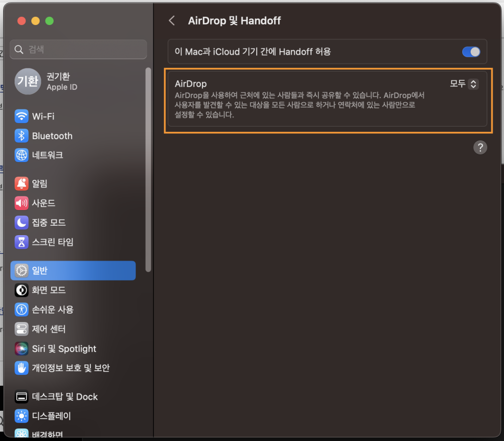
Task: Click the search magnifier icon
Action: pos(19,50)
